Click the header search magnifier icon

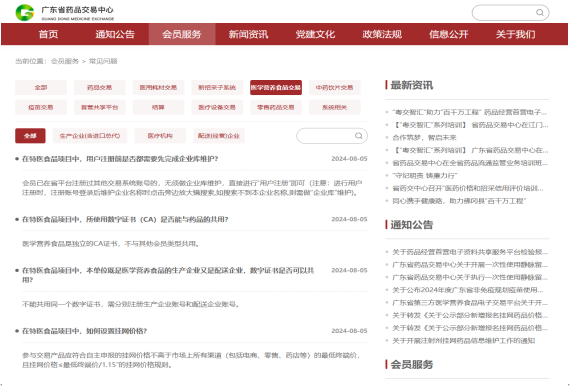pos(540,13)
